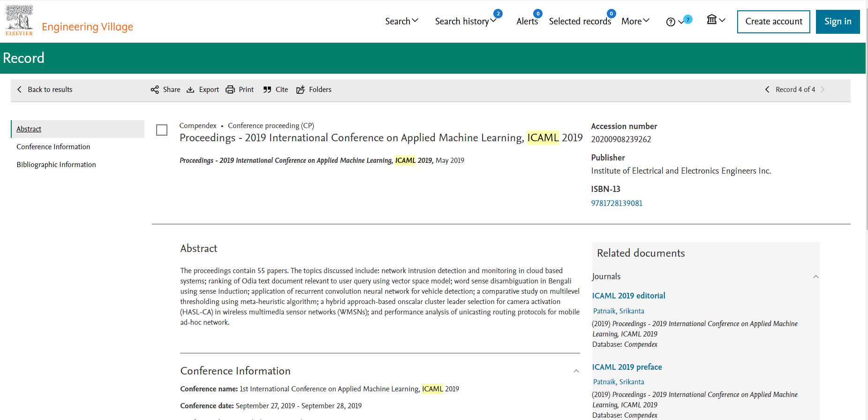
Task: Click the help notifications badge 7
Action: (688, 19)
